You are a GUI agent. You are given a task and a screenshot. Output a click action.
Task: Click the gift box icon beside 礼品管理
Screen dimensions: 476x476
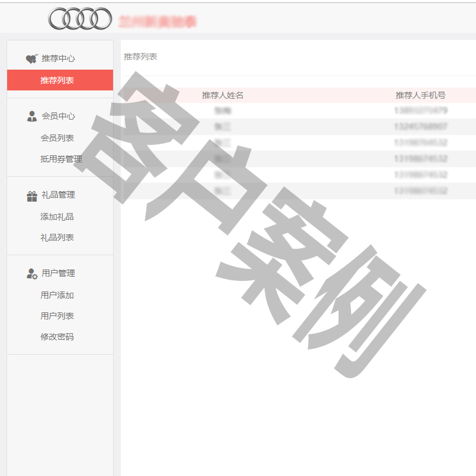click(32, 196)
